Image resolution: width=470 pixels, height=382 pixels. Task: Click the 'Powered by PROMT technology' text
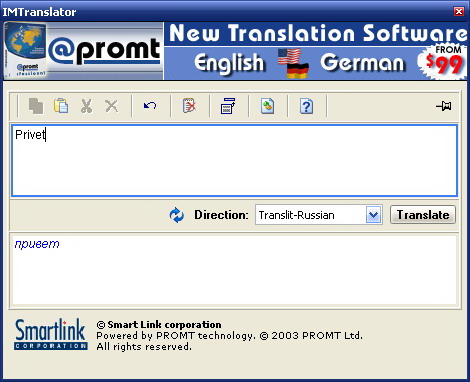(175, 335)
